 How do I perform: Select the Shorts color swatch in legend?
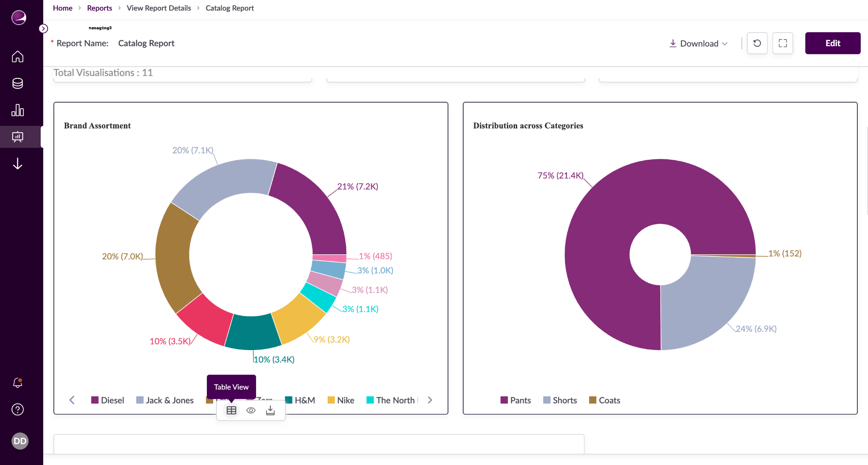coord(546,400)
